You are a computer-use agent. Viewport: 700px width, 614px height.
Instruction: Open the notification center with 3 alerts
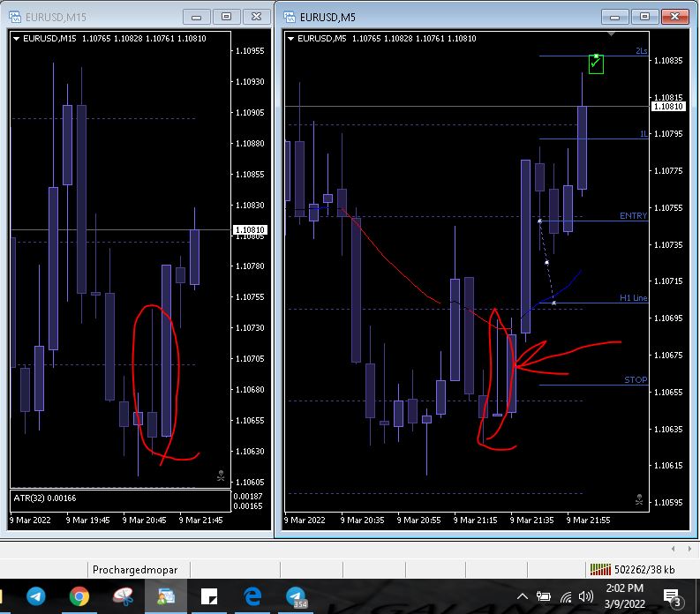click(x=672, y=598)
